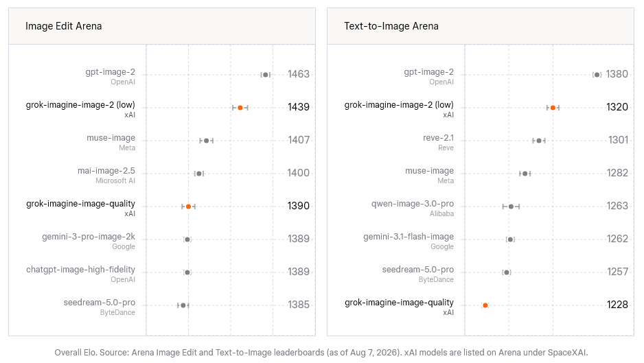Click the qwen-image-3.0-pro data point

point(511,206)
